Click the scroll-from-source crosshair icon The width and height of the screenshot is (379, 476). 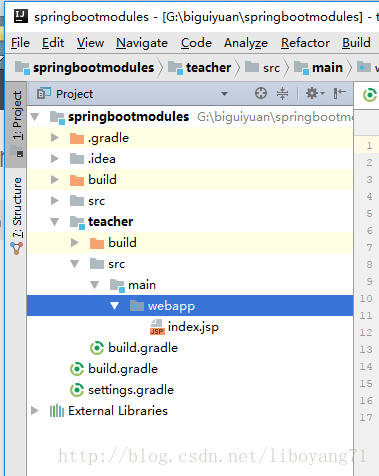point(261,93)
